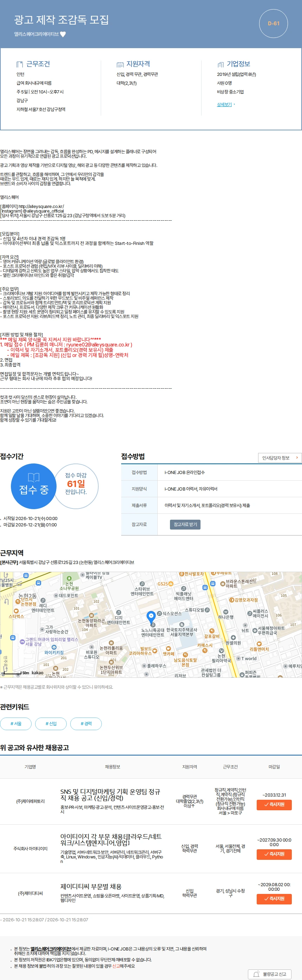The height and width of the screenshot is (980, 302).
Task: Click the homepage URL alleysquare.co.kr text
Action: (x=41, y=206)
